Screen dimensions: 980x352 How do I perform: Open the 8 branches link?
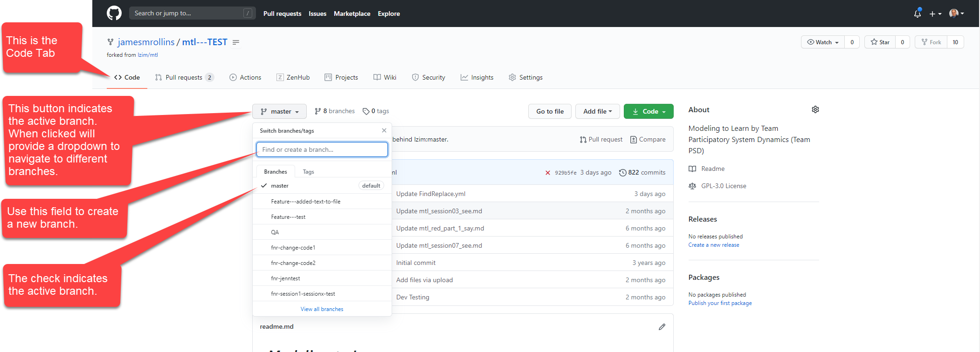[335, 111]
